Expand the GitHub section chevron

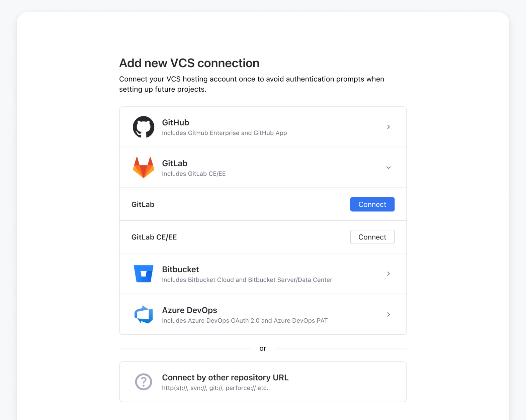(x=388, y=127)
